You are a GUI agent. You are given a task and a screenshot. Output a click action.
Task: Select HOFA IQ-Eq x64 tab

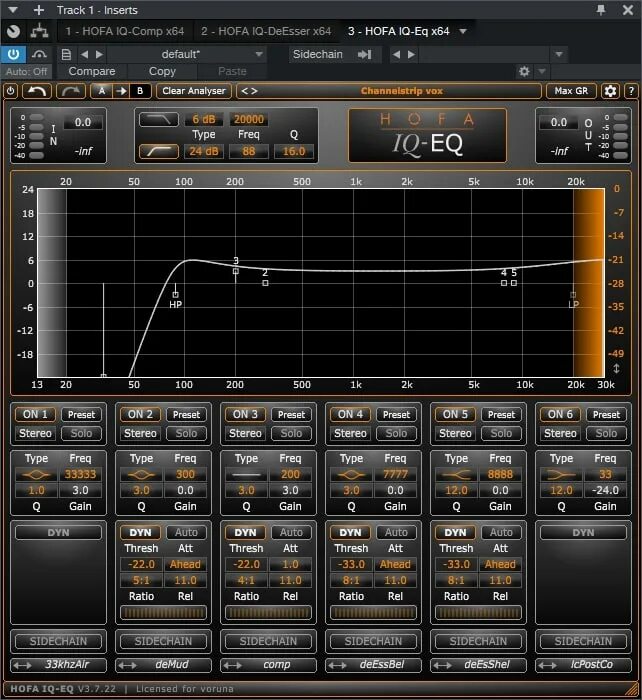pos(399,31)
